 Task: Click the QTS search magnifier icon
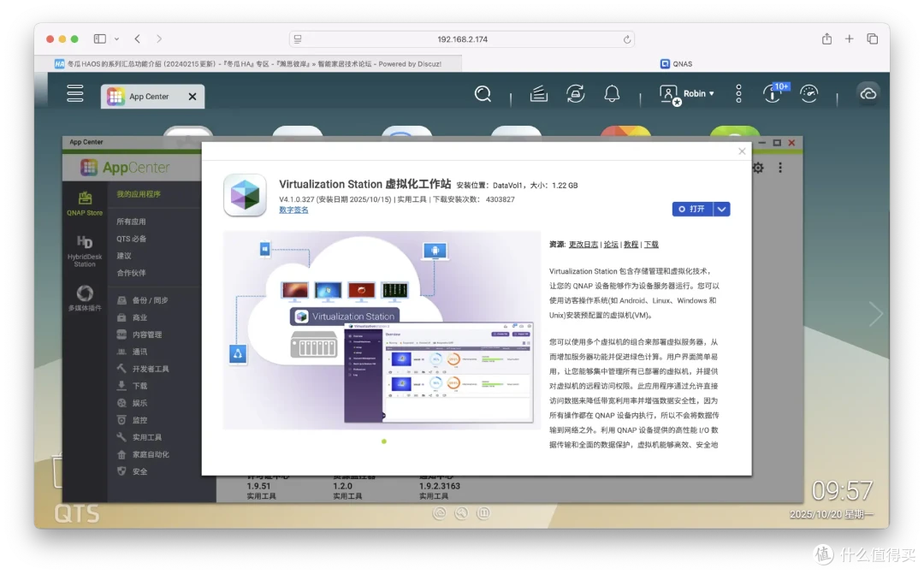(483, 94)
